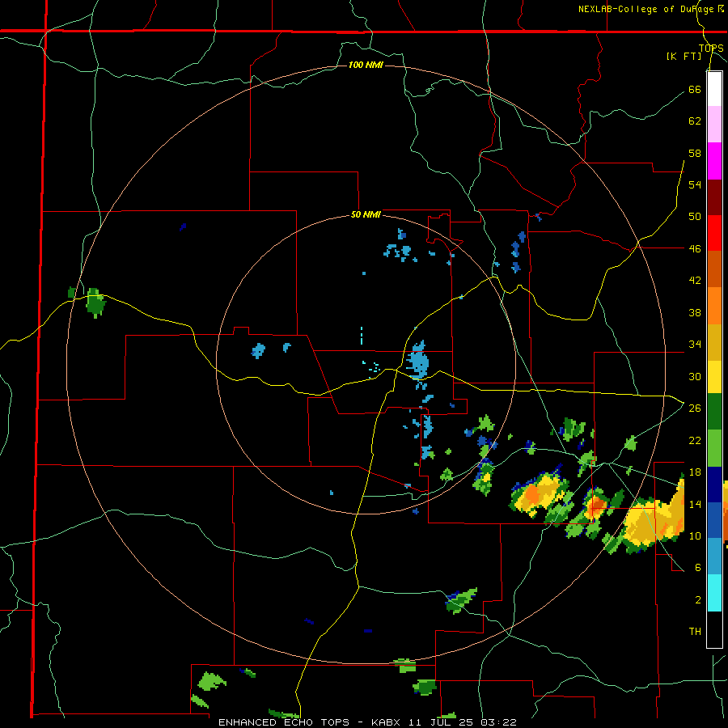Pick the dark orange legend swatch
The image size is (728, 728).
pyautogui.click(x=714, y=269)
